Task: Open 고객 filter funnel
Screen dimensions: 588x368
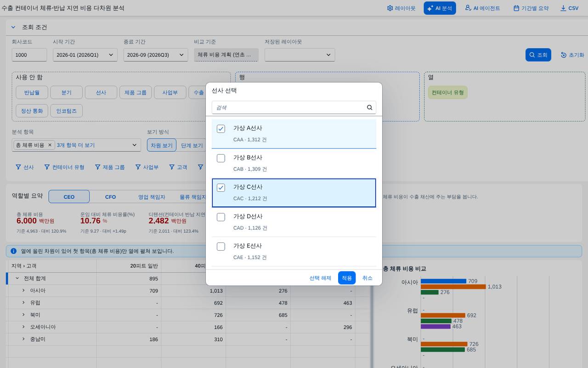Action: [x=178, y=167]
